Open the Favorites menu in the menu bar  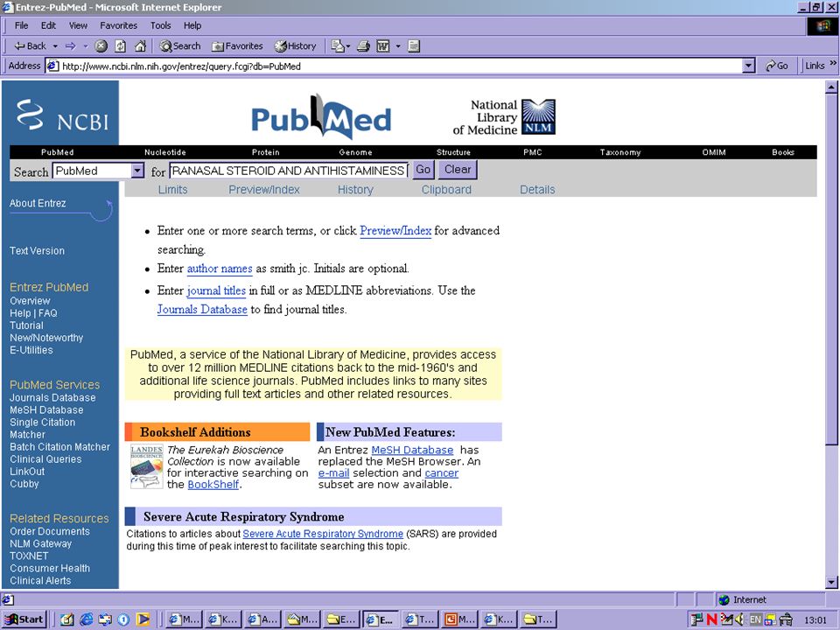[118, 25]
